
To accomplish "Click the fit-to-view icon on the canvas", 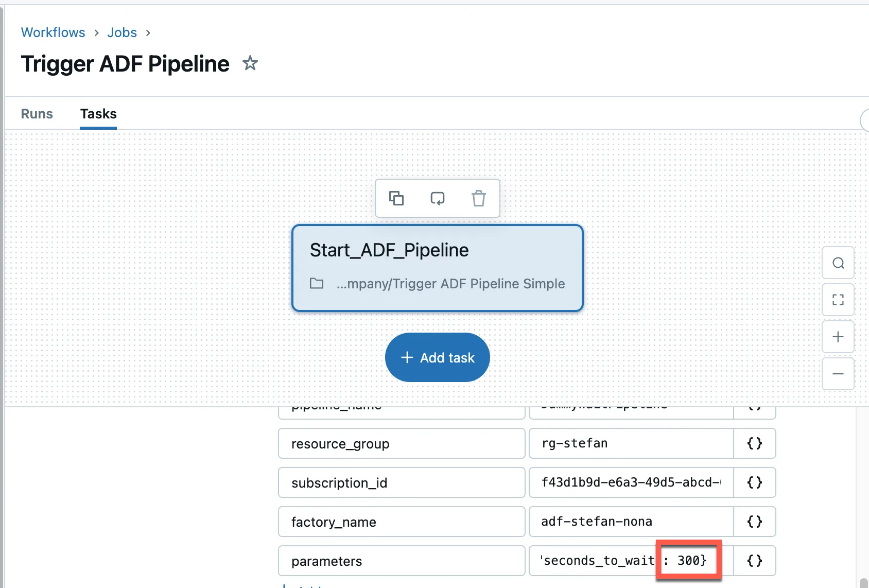I will (838, 300).
